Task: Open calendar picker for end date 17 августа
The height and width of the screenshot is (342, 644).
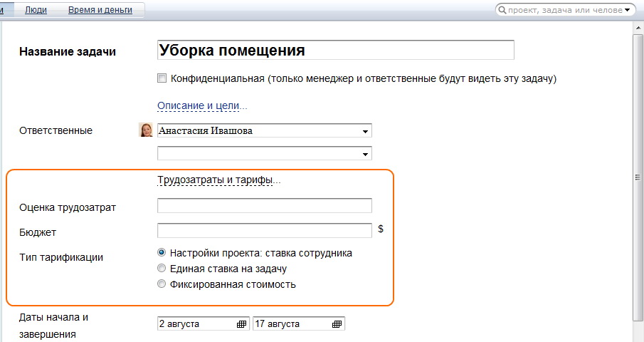Action: click(x=337, y=324)
